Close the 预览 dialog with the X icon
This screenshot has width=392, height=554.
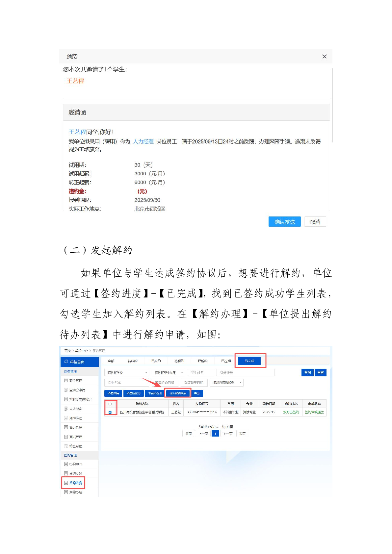click(x=324, y=57)
